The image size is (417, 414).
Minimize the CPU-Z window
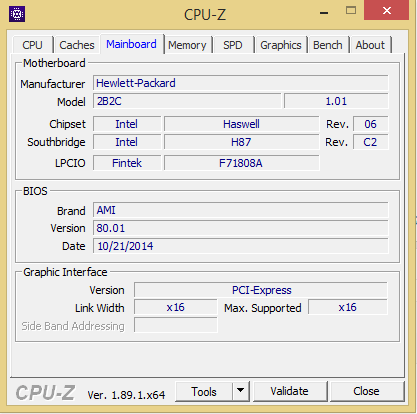[x=324, y=13]
